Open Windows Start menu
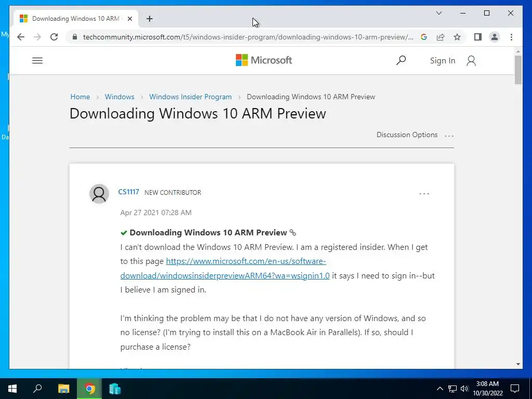 point(12,389)
